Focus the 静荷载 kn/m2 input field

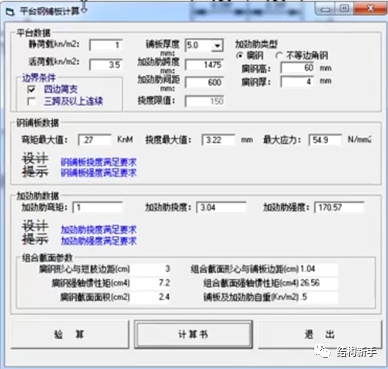coord(106,45)
